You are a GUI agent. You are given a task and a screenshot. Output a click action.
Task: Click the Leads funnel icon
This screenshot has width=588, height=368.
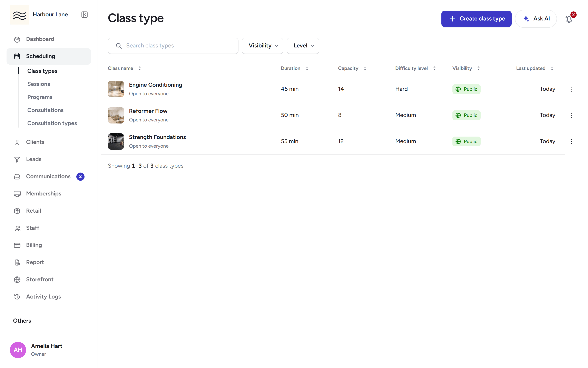[x=17, y=159]
